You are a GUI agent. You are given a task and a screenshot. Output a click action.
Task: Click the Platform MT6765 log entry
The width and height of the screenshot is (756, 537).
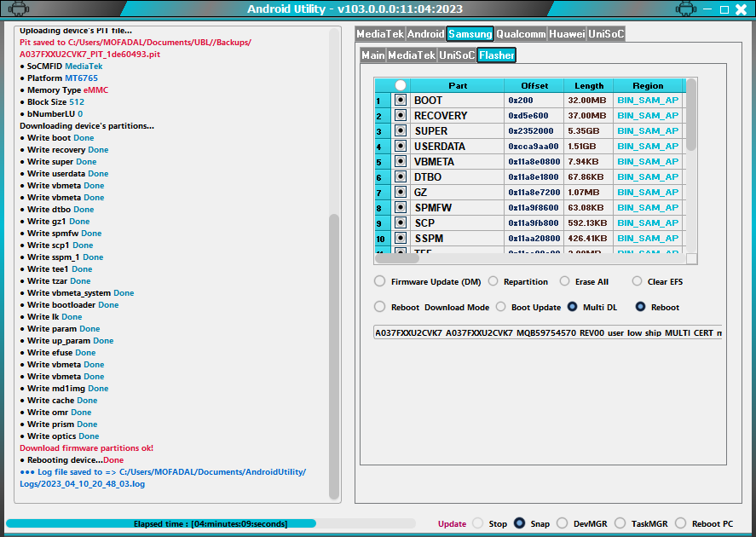pos(59,78)
